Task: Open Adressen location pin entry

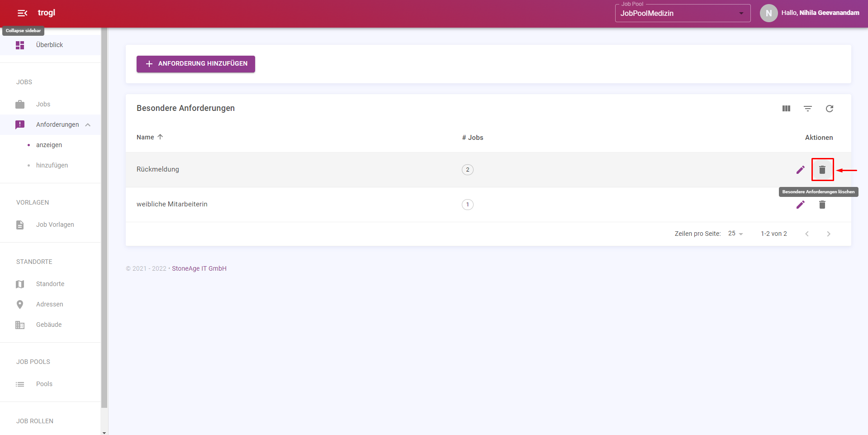Action: click(x=50, y=304)
